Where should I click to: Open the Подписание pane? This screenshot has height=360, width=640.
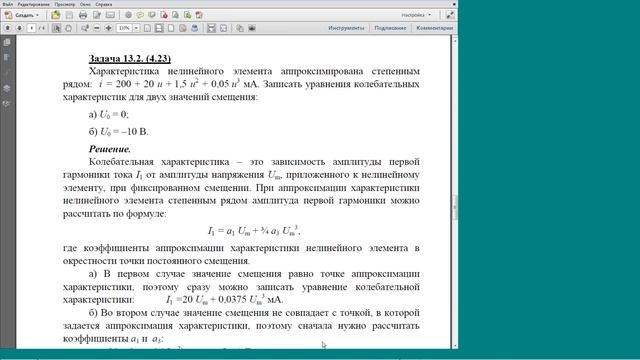(x=390, y=28)
